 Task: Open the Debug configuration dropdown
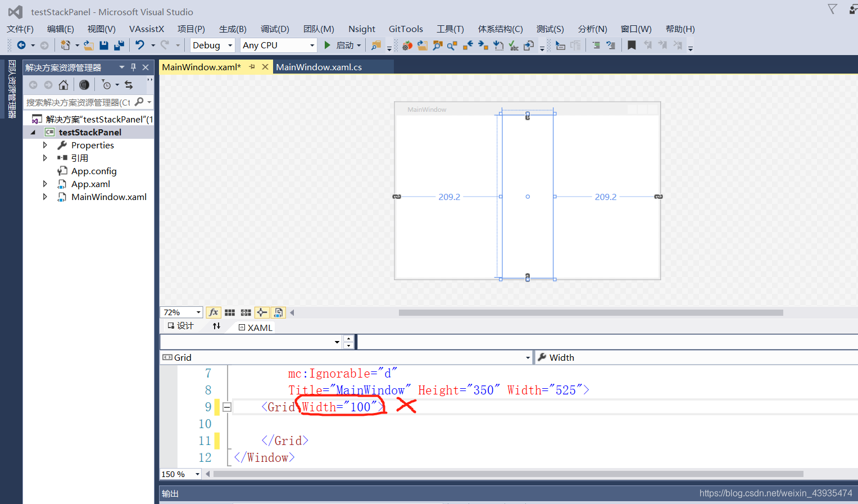point(212,45)
